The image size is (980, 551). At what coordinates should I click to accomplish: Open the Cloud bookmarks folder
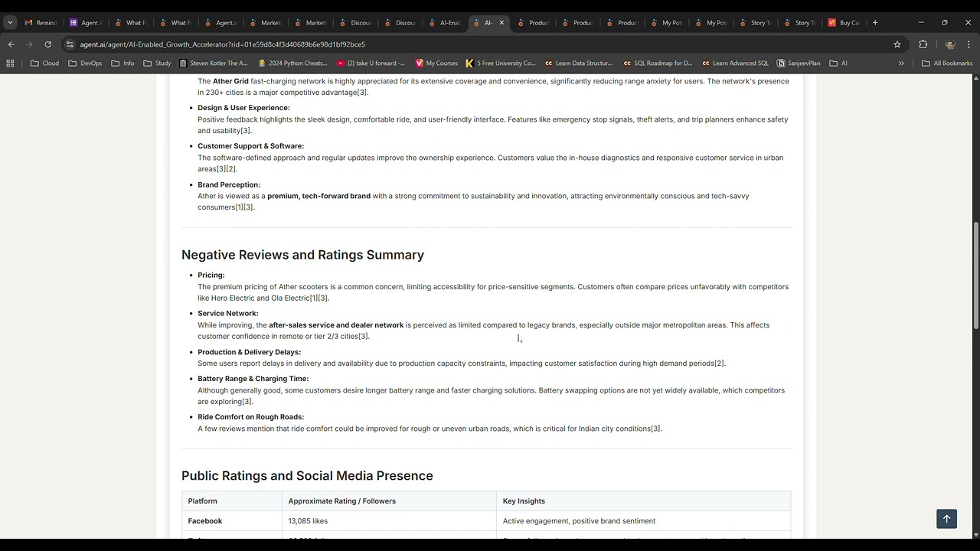[x=44, y=63]
